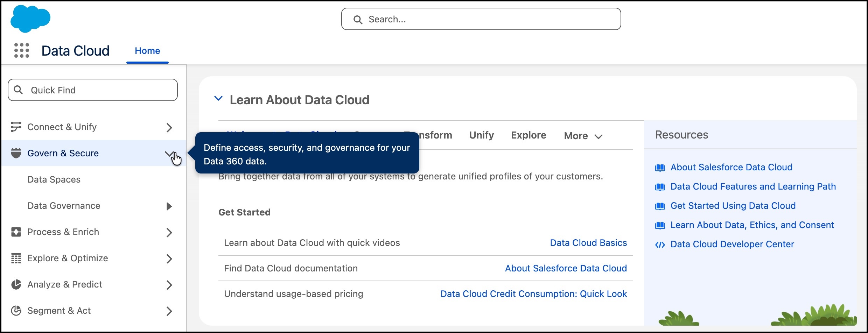Select Connect & Unify menu item
Image resolution: width=868 pixels, height=333 pixels.
click(x=62, y=127)
